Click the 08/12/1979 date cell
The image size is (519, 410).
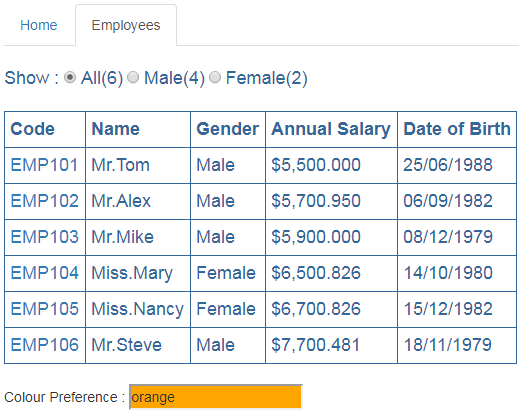(457, 237)
